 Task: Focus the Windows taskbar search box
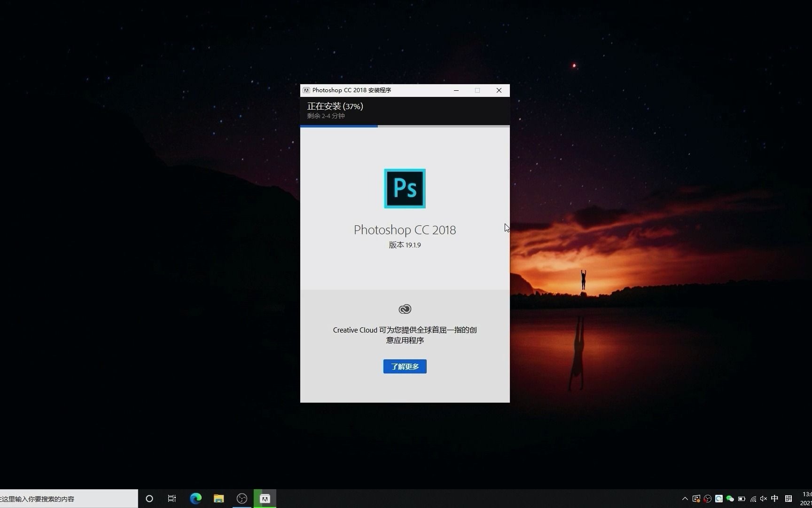pyautogui.click(x=69, y=499)
